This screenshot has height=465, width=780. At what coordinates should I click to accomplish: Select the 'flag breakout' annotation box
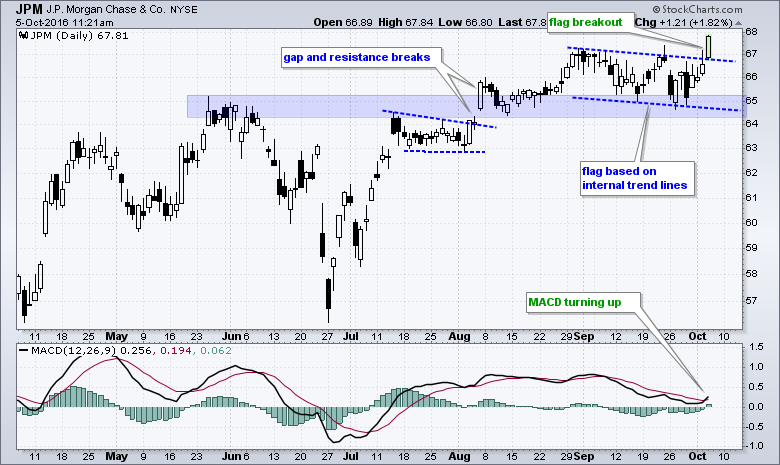click(x=590, y=22)
